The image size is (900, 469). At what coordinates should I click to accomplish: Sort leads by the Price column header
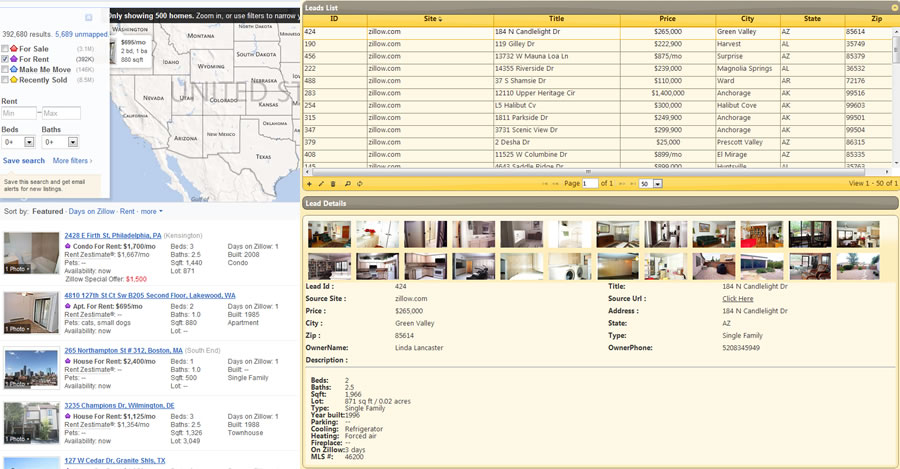[668, 19]
